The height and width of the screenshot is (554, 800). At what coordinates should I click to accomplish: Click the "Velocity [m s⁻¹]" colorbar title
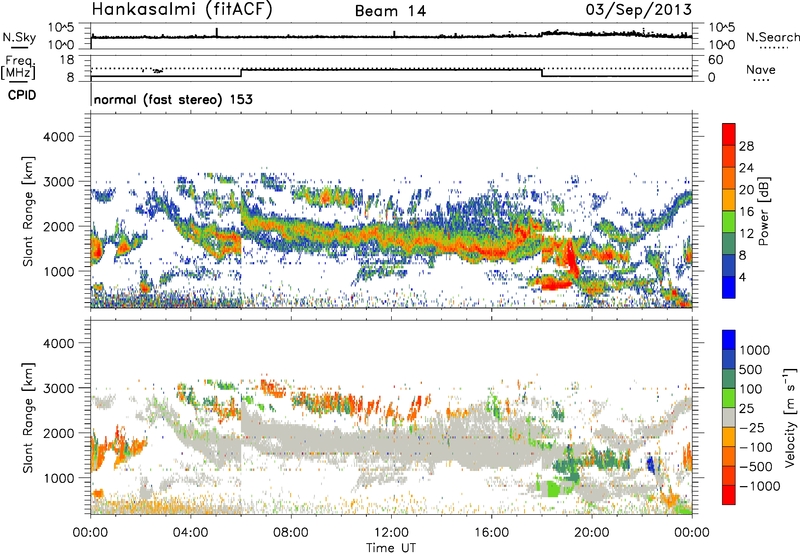click(x=790, y=417)
